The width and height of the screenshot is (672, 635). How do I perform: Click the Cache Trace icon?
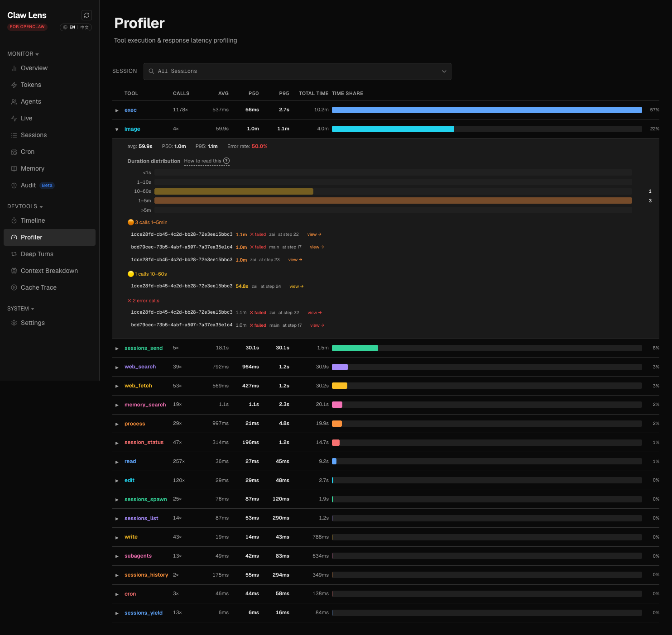(x=14, y=287)
